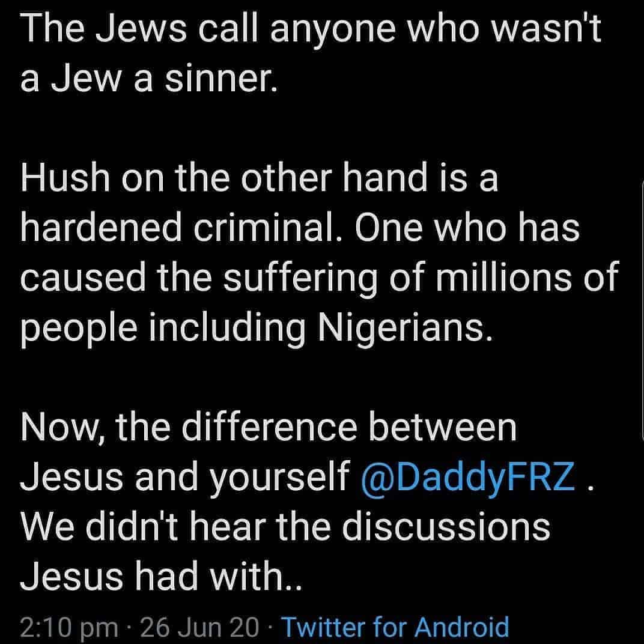Click the phrase "on the other hand"
The image size is (644, 644).
tap(248, 179)
